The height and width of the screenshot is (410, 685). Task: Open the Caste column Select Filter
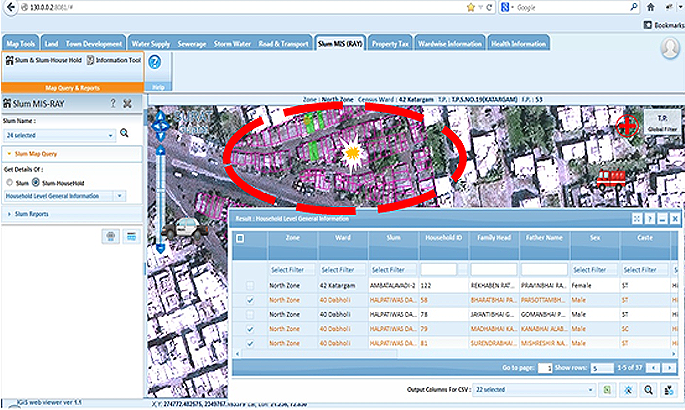tap(645, 270)
